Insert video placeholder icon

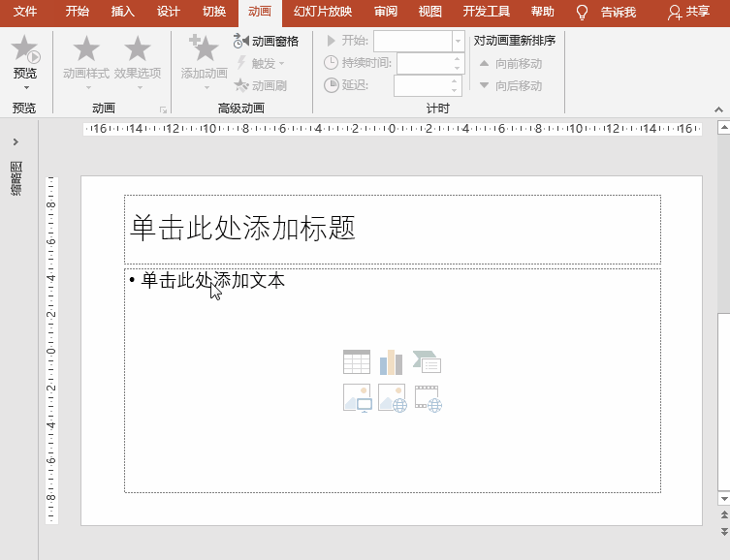click(428, 398)
